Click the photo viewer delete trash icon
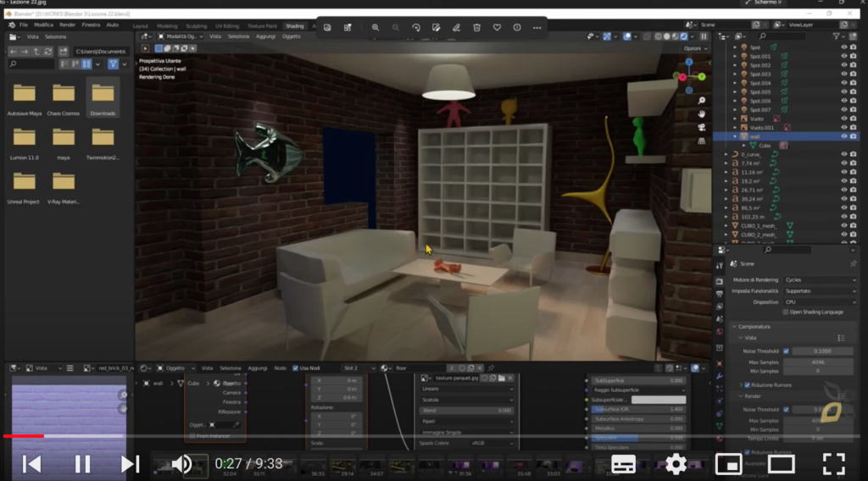This screenshot has height=481, width=868. [x=476, y=28]
